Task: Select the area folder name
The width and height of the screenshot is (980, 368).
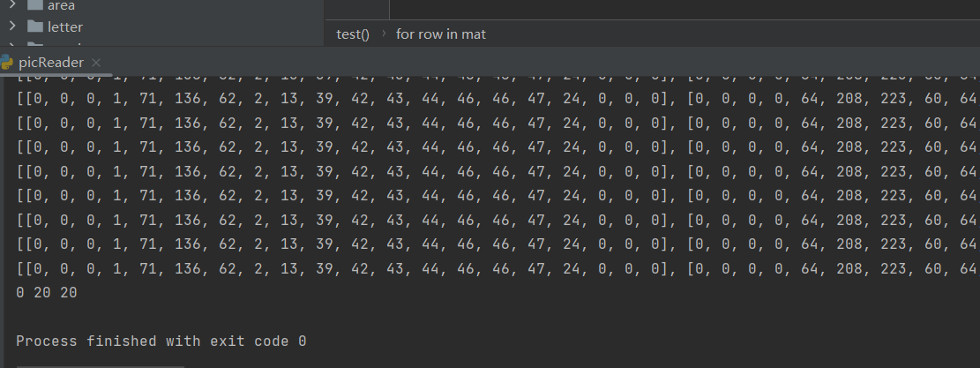Action: pos(61,5)
